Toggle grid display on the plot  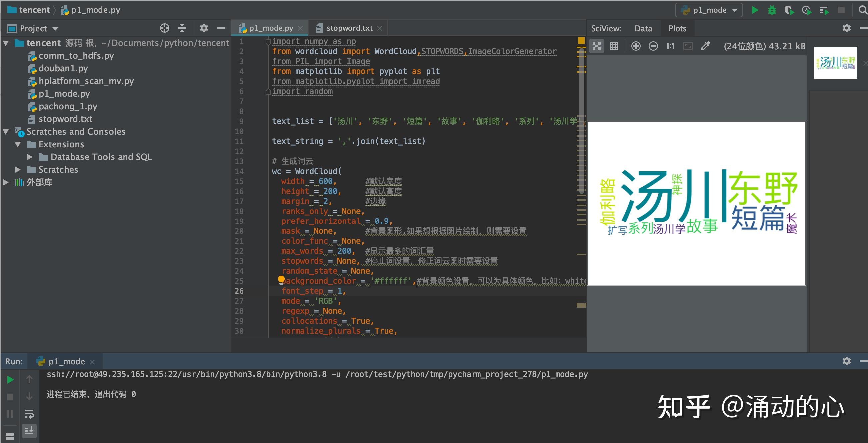click(614, 46)
